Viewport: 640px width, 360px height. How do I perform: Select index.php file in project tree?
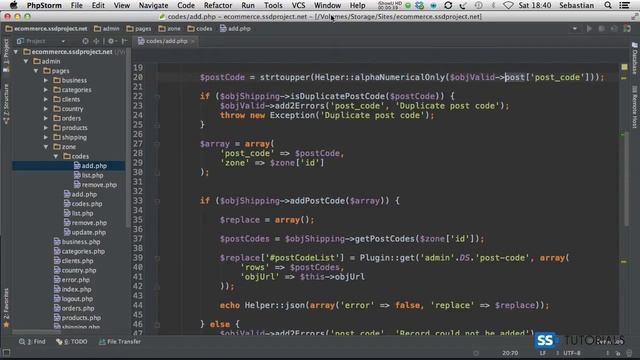[72, 289]
